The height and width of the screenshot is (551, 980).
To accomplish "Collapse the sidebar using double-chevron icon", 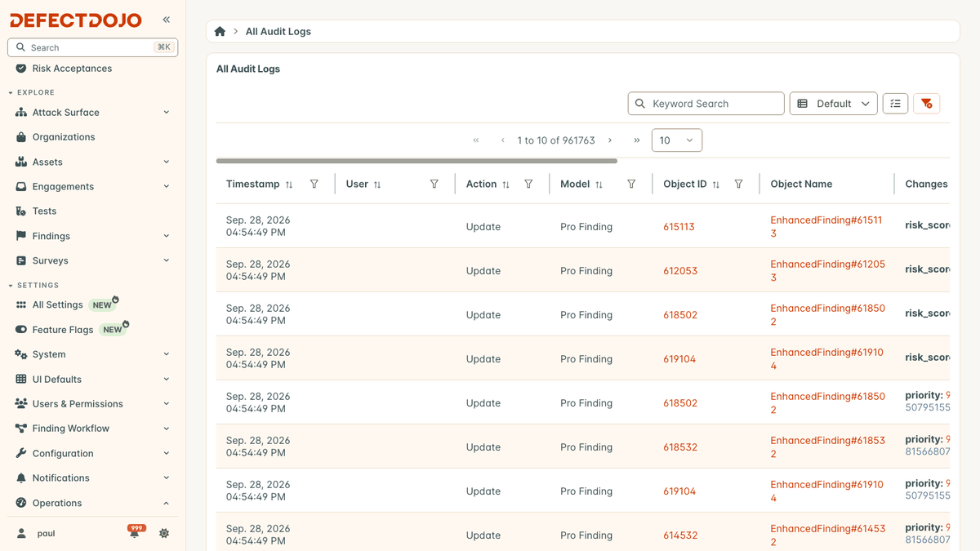I will [x=167, y=20].
